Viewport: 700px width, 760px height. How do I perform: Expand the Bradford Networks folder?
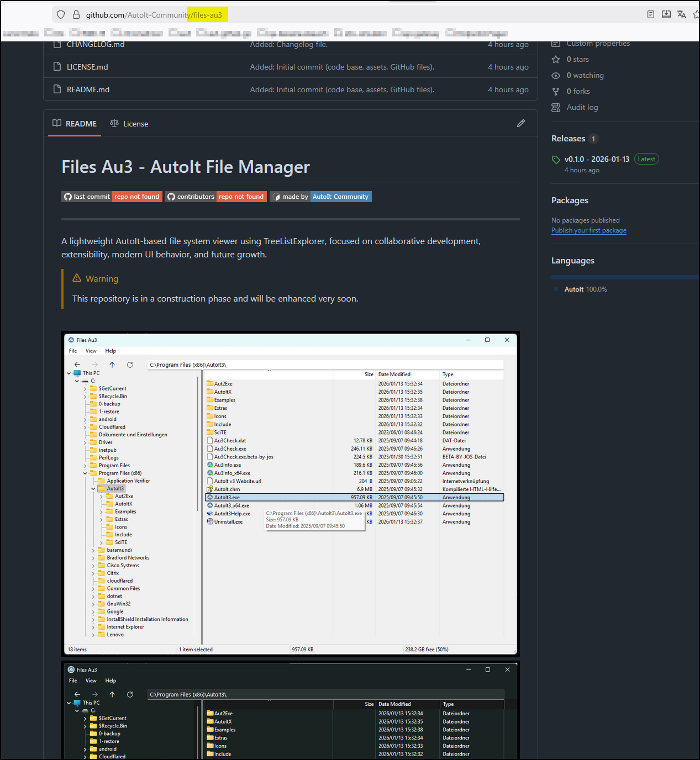(x=94, y=557)
